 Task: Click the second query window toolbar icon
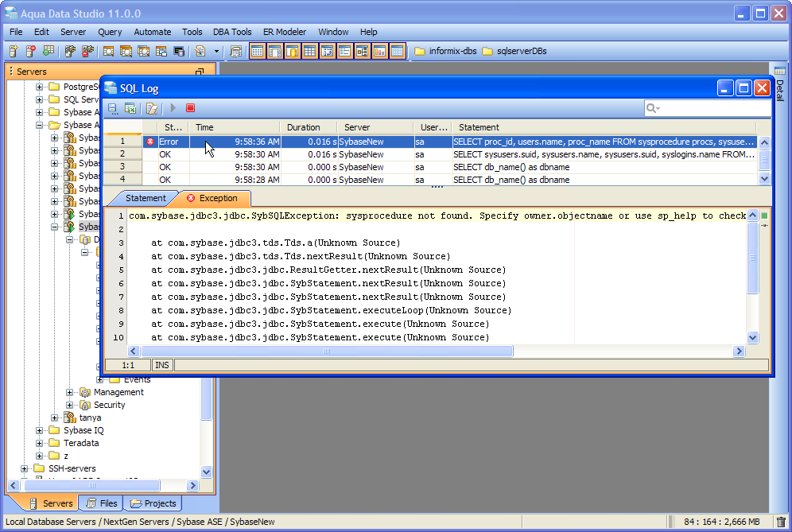[x=126, y=51]
